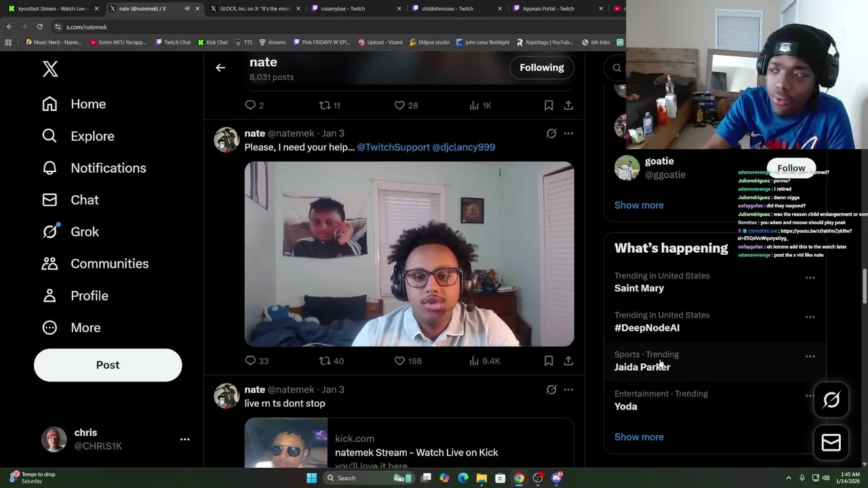This screenshot has width=868, height=488.
Task: Click the @djclancy999 mention link
Action: coord(463,147)
